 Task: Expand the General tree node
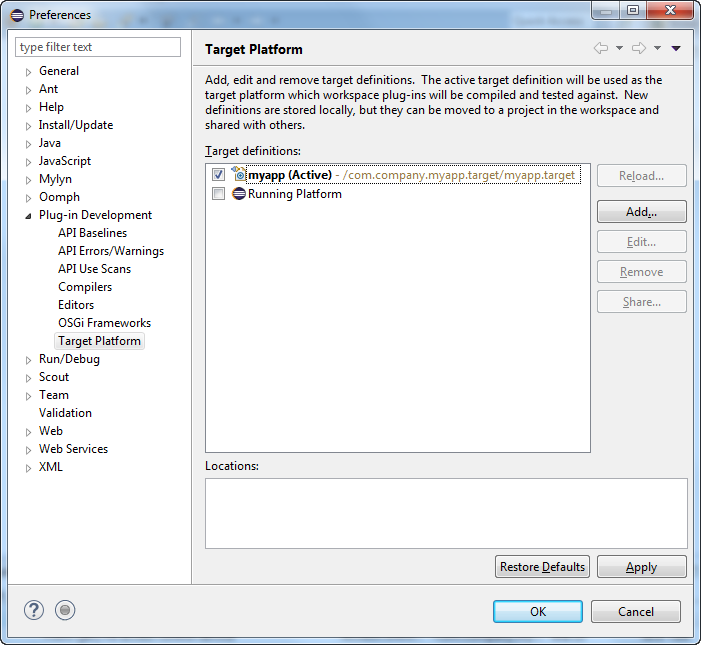pyautogui.click(x=28, y=72)
